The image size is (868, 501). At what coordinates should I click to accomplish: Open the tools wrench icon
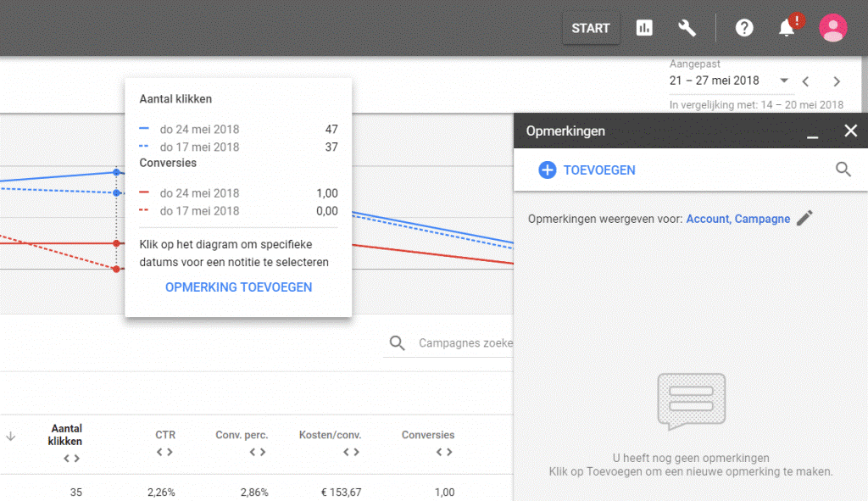point(687,28)
